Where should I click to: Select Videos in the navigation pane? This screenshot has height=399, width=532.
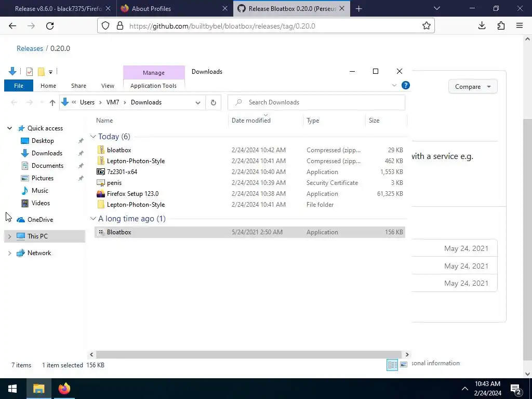(41, 203)
